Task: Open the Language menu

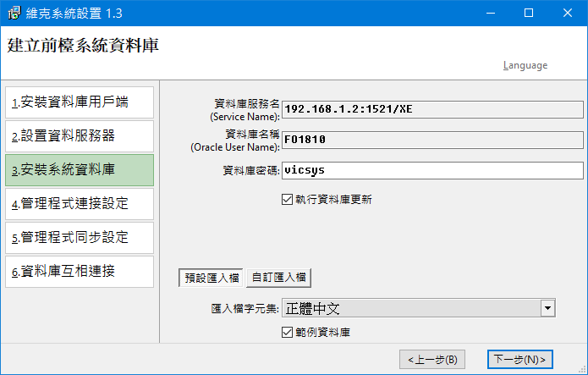Action: (525, 65)
